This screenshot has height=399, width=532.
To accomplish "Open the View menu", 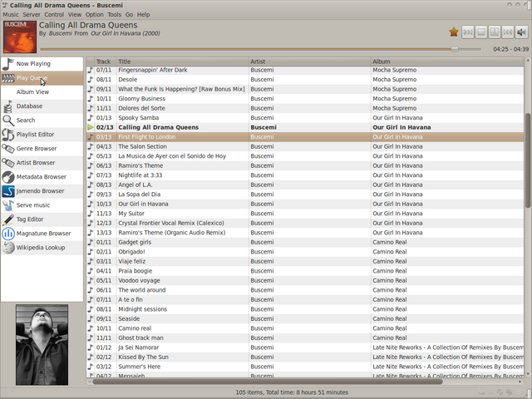I will pyautogui.click(x=74, y=15).
